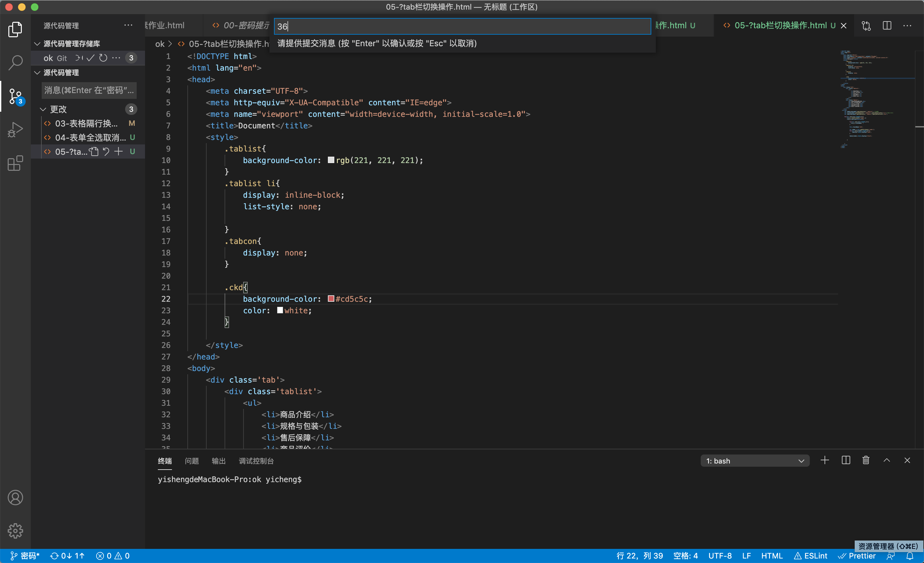Open the Source Control view icon
The height and width of the screenshot is (563, 924).
15,96
